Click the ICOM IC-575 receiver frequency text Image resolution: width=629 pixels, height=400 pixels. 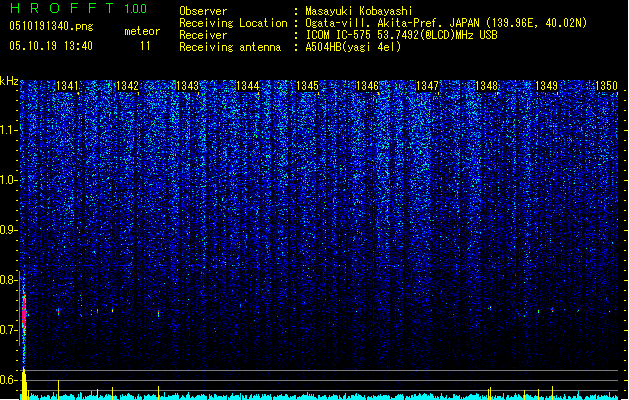coord(401,35)
